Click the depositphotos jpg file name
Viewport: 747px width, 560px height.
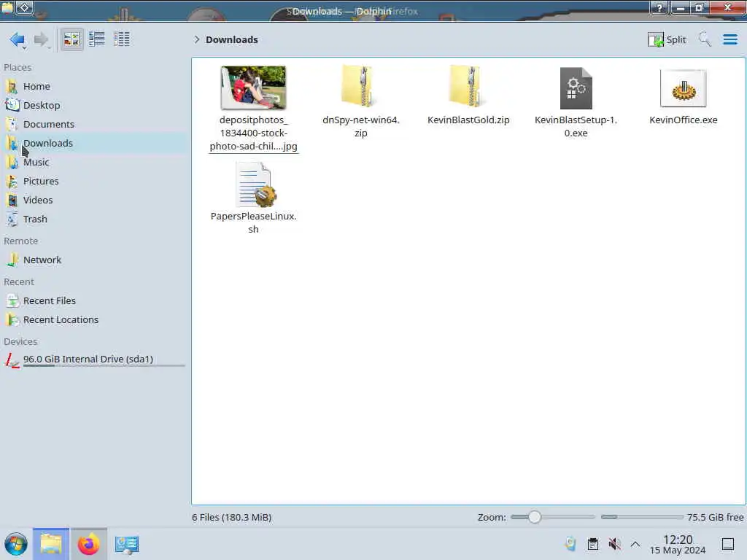point(253,133)
